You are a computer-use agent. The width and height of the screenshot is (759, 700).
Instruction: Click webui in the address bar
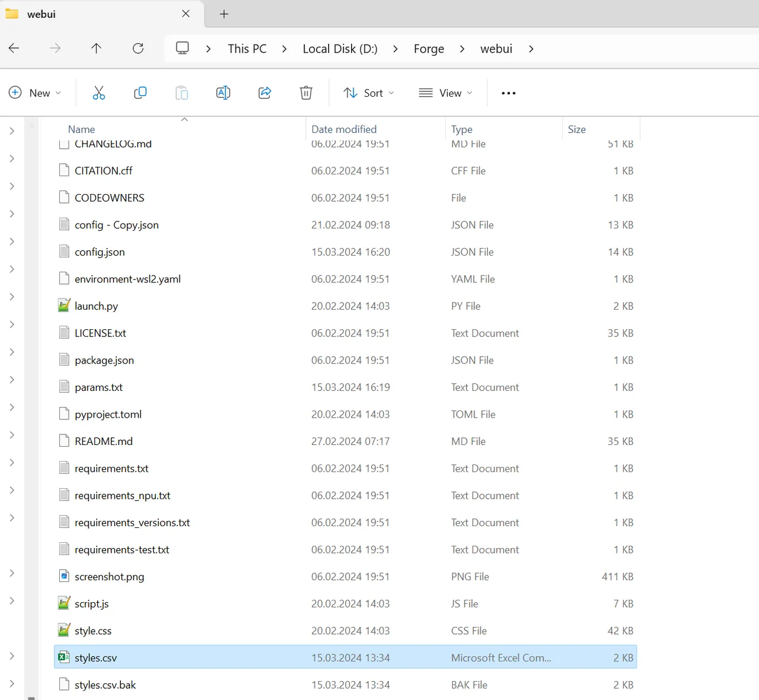496,49
